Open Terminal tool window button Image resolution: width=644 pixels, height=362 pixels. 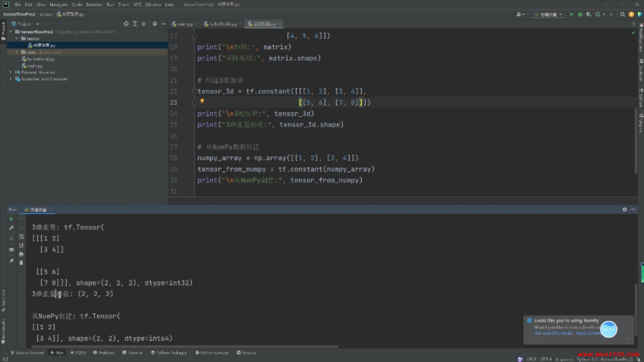(x=132, y=353)
